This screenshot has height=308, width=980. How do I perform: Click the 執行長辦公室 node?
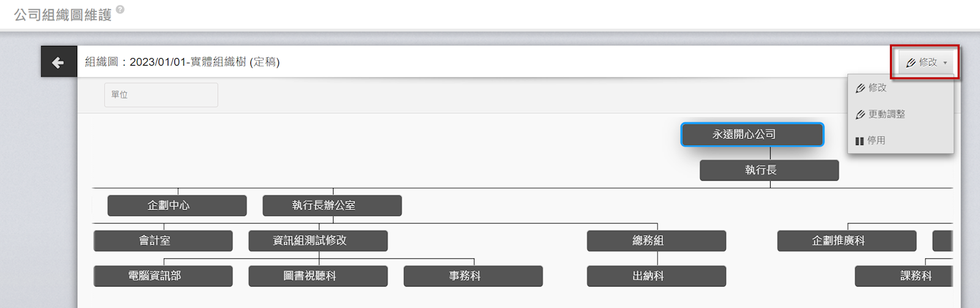pyautogui.click(x=332, y=206)
